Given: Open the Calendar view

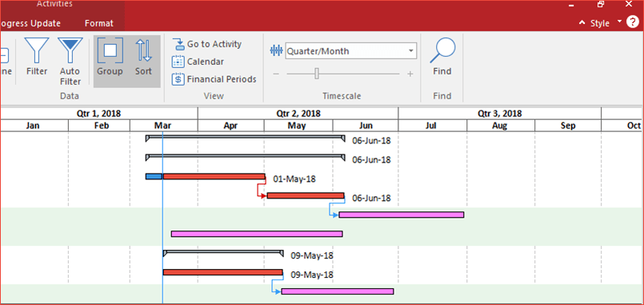Looking at the screenshot, I should pyautogui.click(x=198, y=62).
